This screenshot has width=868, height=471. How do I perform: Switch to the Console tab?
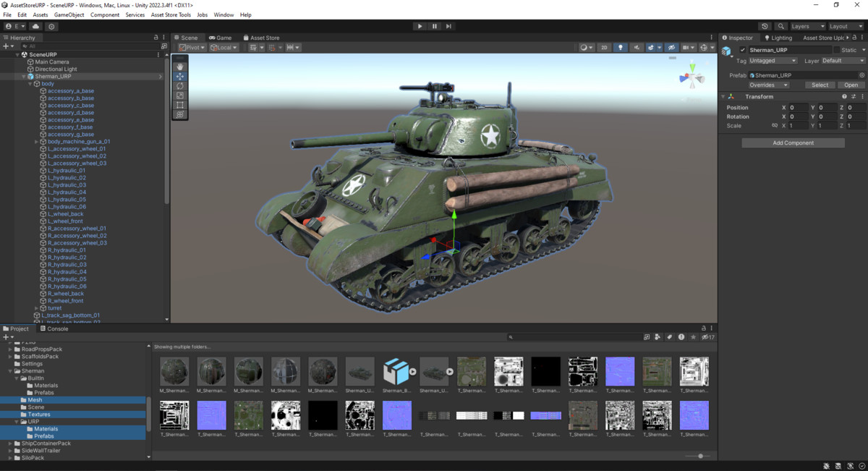(53, 328)
